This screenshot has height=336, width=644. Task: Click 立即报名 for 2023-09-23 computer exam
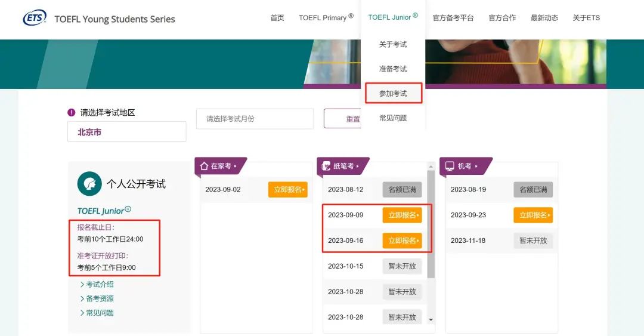(533, 215)
